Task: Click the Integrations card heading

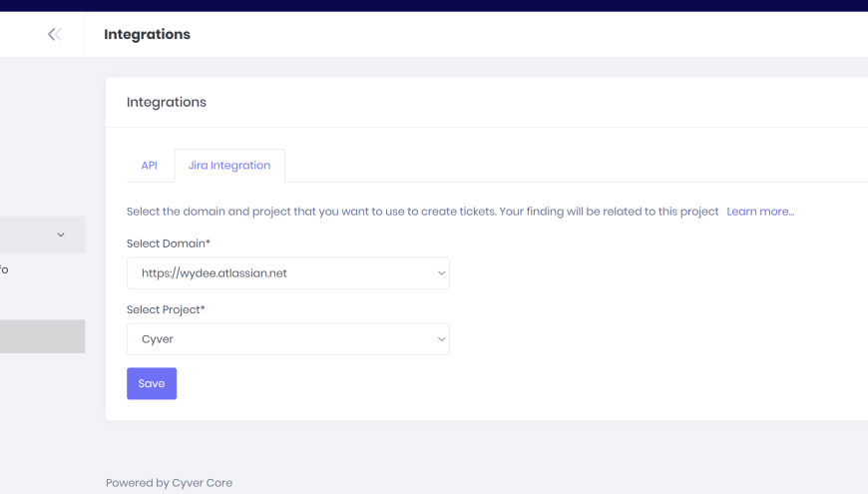Action: coord(167,102)
